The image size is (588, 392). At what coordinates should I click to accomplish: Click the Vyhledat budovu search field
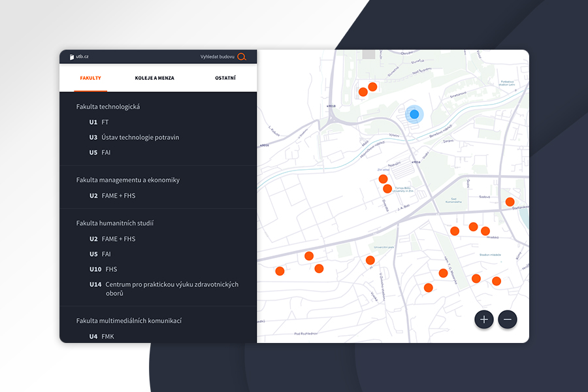click(x=217, y=57)
